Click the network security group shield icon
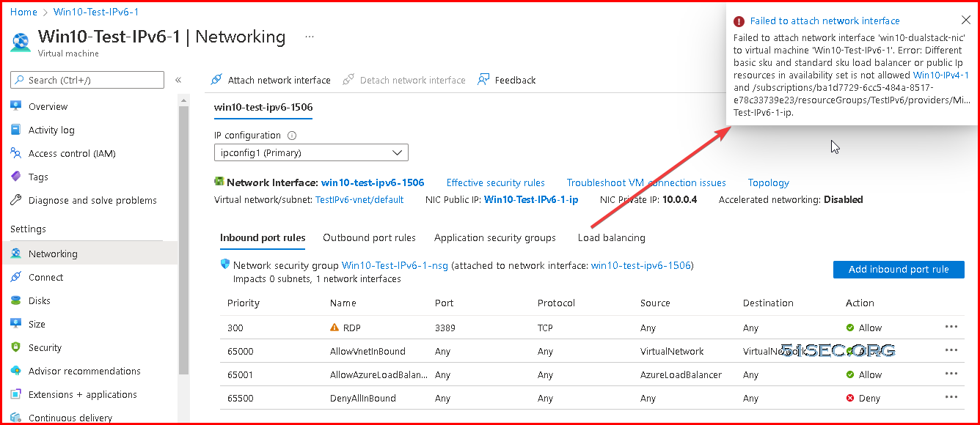 pyautogui.click(x=225, y=265)
